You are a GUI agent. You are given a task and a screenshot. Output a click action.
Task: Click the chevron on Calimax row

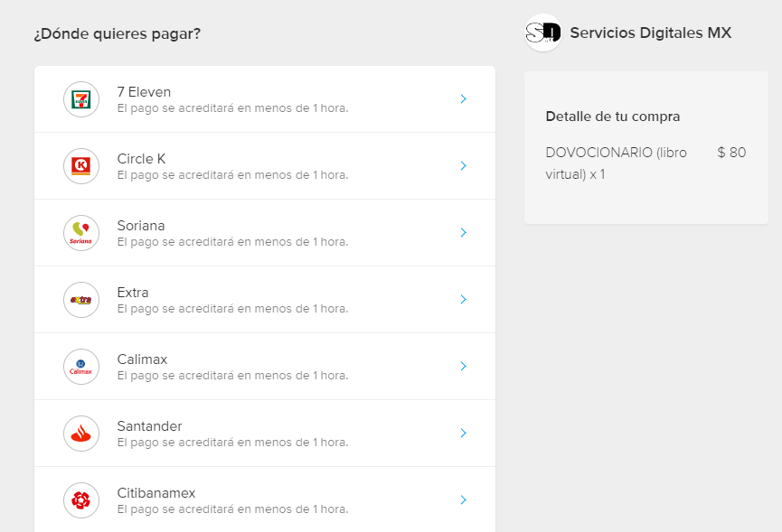pyautogui.click(x=463, y=367)
